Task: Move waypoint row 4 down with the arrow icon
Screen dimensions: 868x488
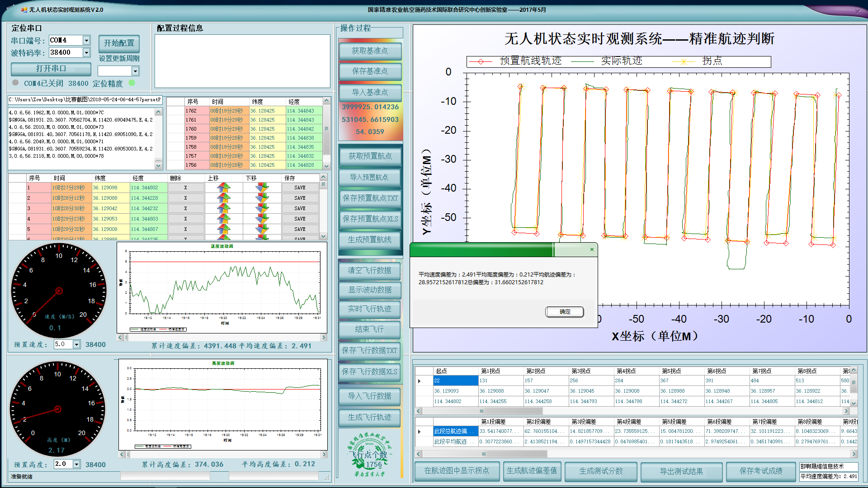Action: (262, 219)
